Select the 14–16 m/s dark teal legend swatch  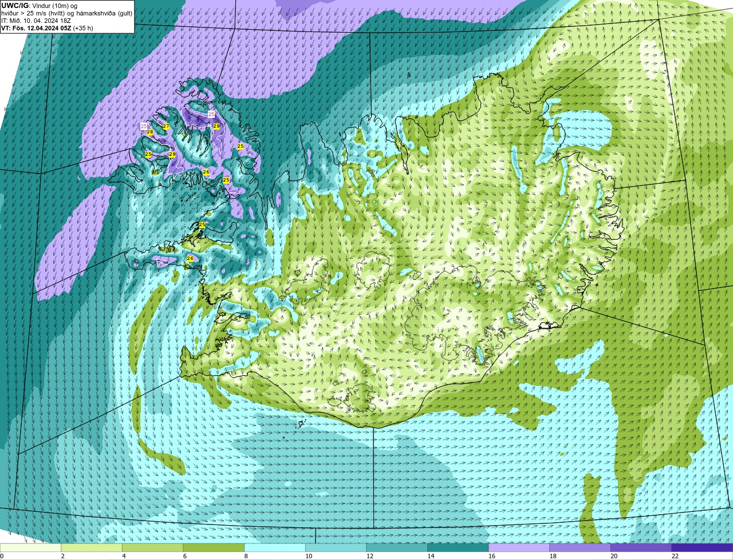(x=458, y=547)
